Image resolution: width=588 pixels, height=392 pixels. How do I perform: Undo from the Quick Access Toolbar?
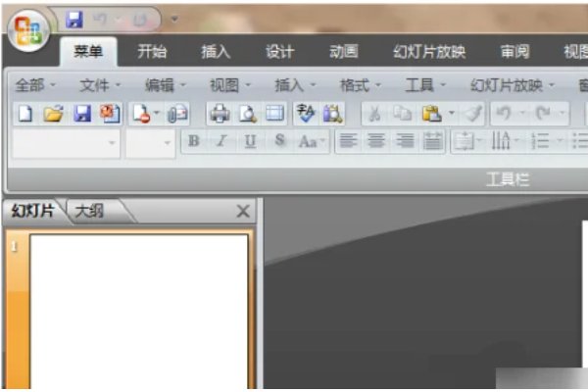tap(100, 20)
